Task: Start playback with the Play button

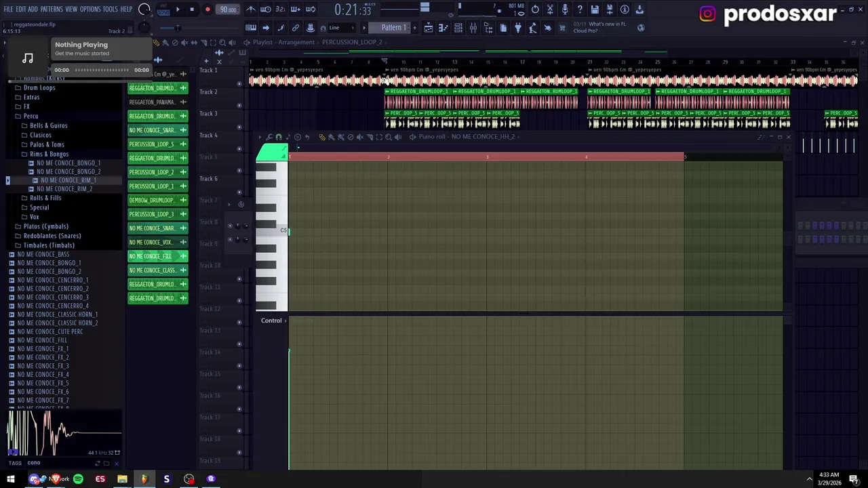Action: point(178,9)
